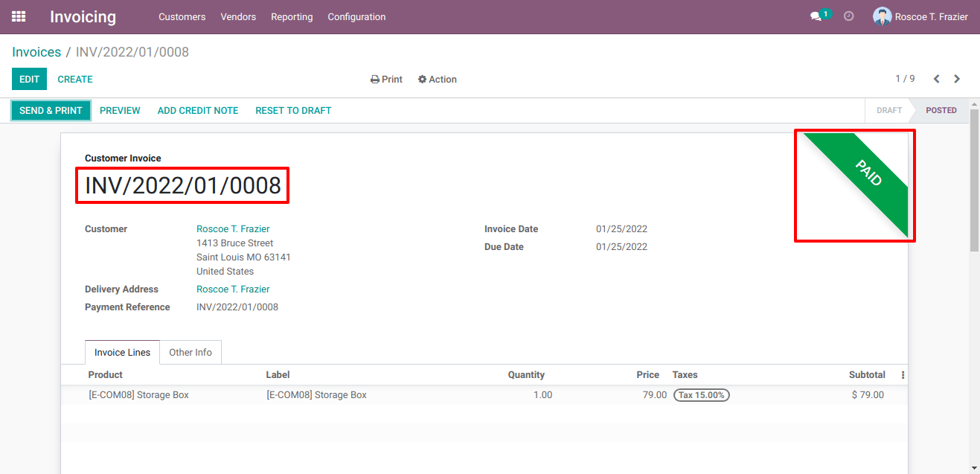The image size is (980, 474).
Task: Click the Send & Print button
Action: (51, 110)
